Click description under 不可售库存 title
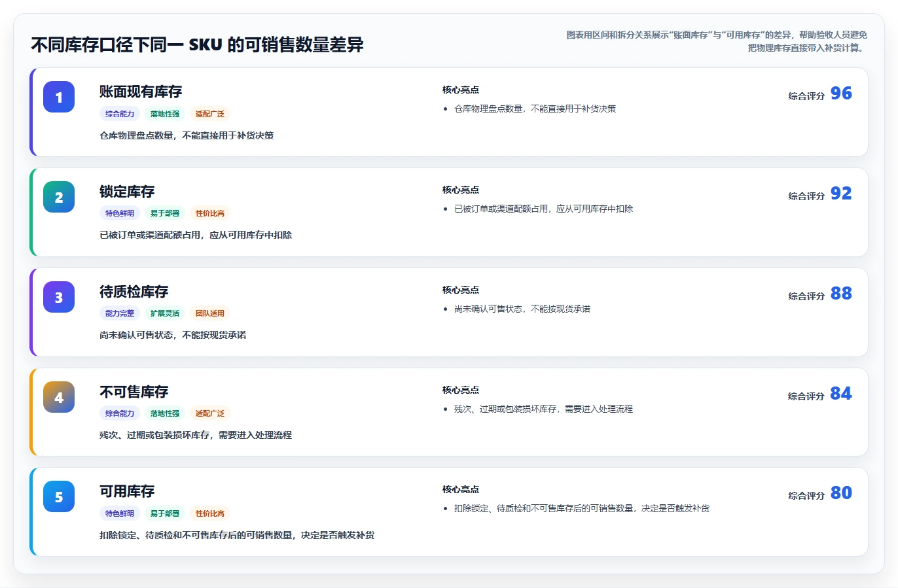The image size is (898, 588). (x=196, y=436)
